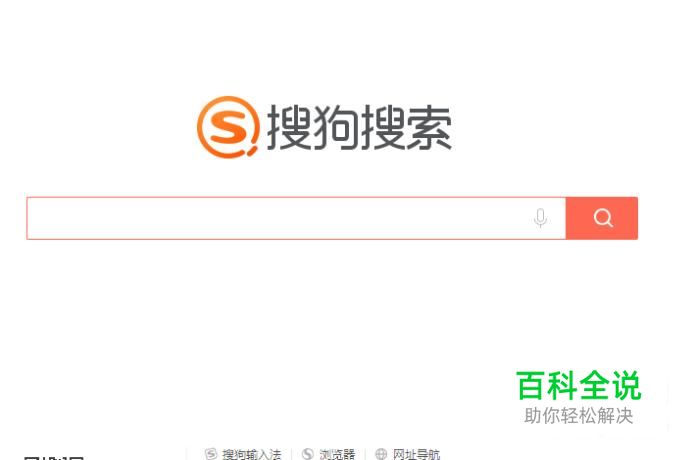The width and height of the screenshot is (692, 460).
Task: Click the green 百科全说 watermark
Action: (578, 385)
